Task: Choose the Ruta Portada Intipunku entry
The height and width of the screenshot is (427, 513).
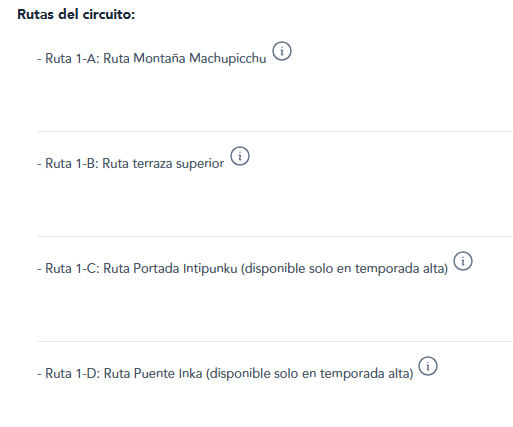Action: click(x=243, y=268)
